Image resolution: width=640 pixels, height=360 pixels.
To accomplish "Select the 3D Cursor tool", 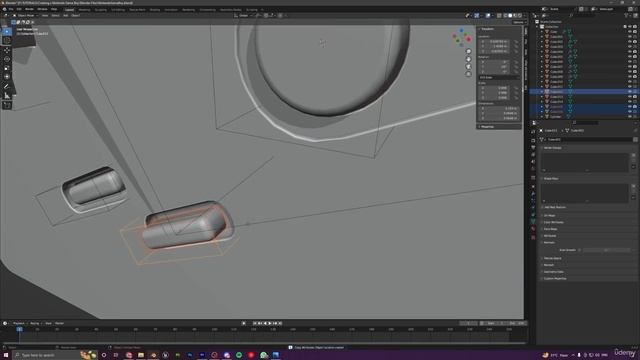I will click(x=7, y=40).
